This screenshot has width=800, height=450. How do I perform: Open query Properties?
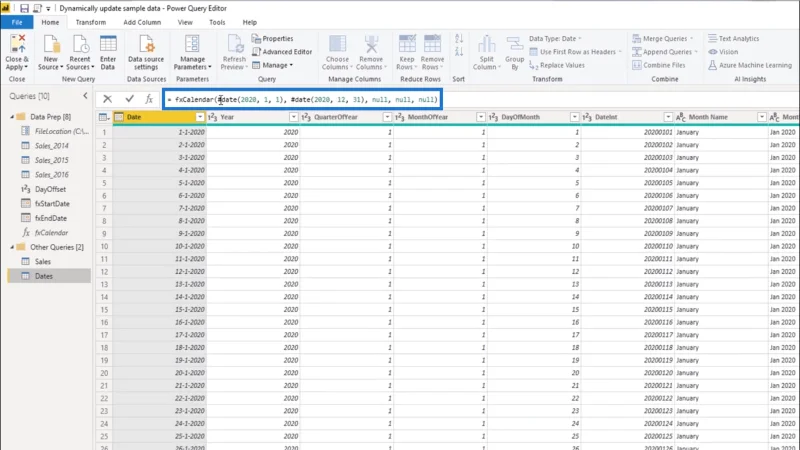coord(272,38)
